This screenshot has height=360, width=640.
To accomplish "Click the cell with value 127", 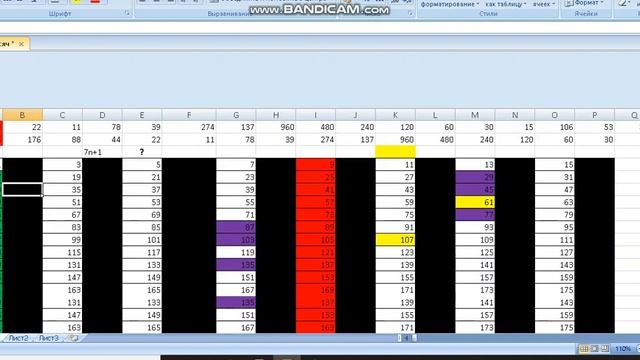I will pyautogui.click(x=554, y=252).
